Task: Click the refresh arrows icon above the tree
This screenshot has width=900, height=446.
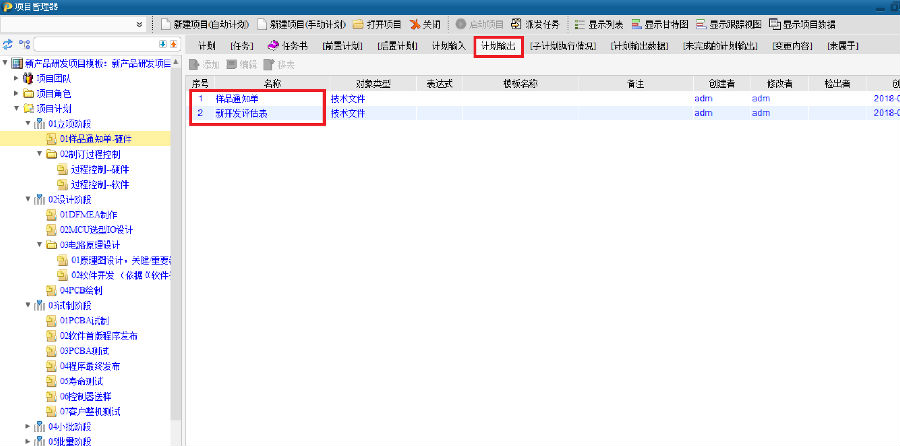Action: (x=8, y=45)
